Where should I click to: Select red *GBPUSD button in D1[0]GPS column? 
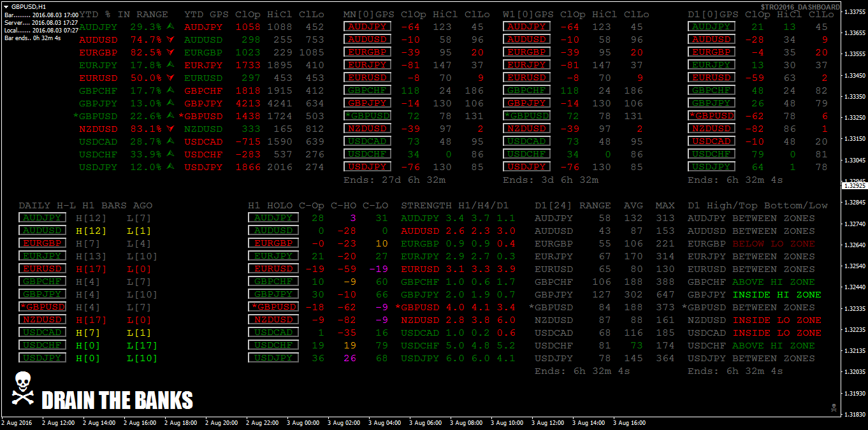711,116
